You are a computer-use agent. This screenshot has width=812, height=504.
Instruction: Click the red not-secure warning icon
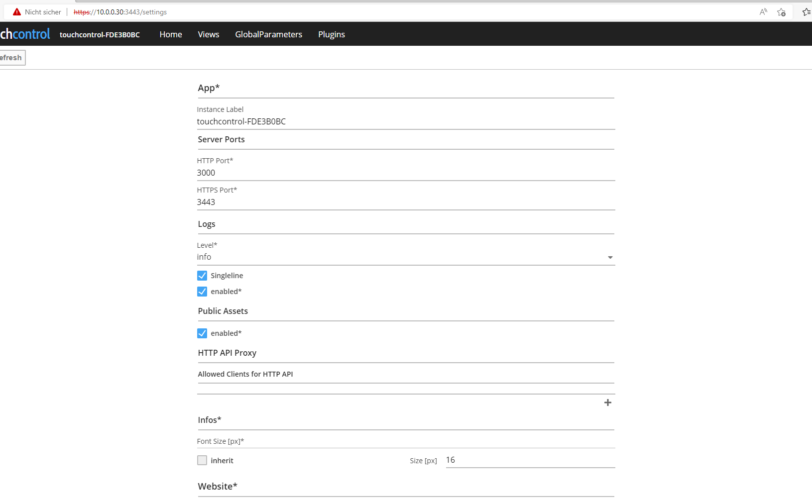17,12
